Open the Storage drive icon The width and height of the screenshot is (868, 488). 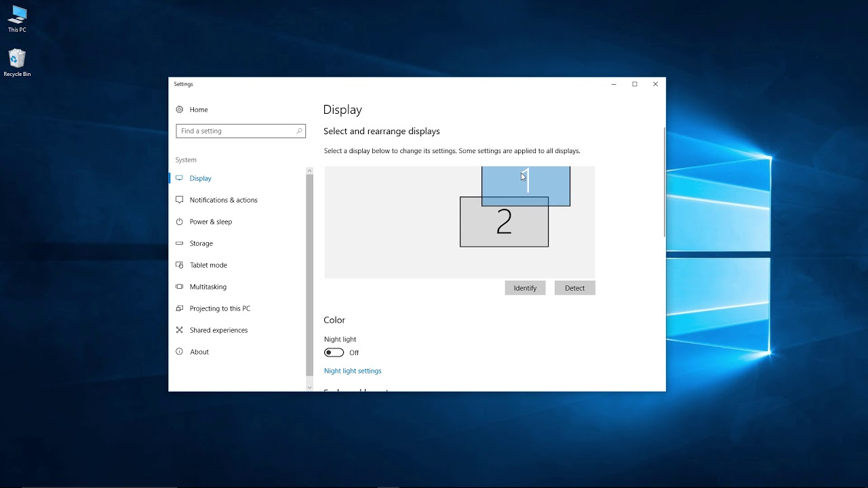[179, 243]
